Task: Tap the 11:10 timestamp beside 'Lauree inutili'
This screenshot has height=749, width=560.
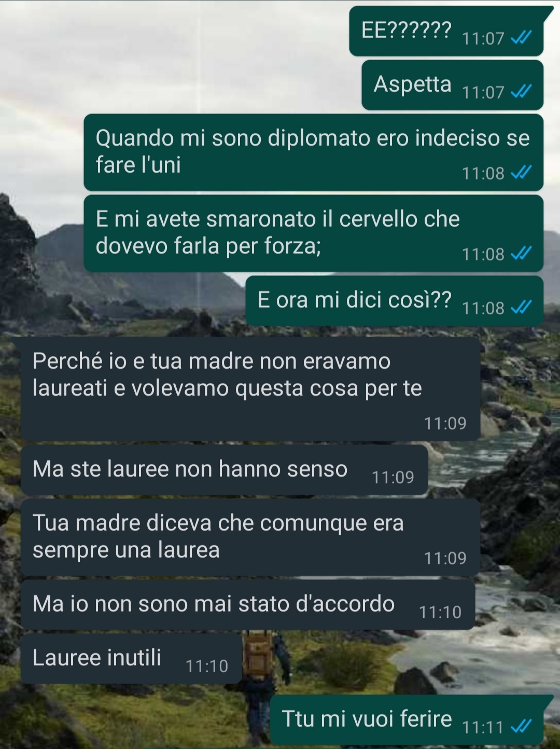Action: pyautogui.click(x=206, y=666)
